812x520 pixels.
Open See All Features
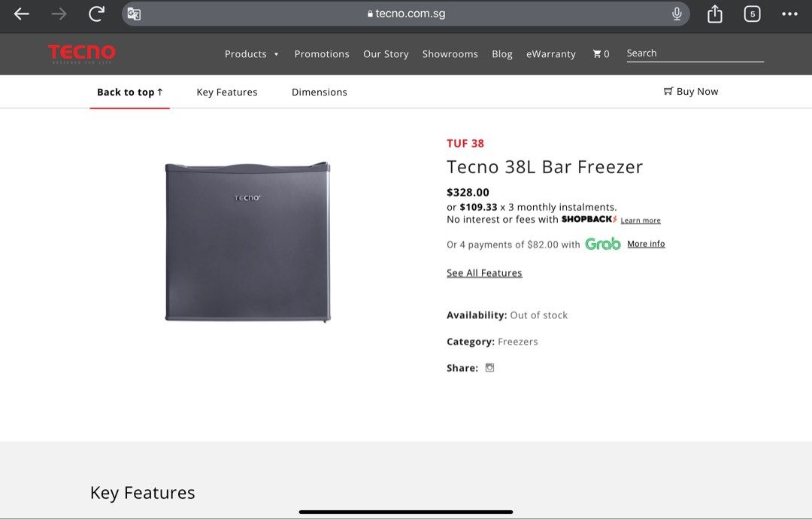(484, 272)
